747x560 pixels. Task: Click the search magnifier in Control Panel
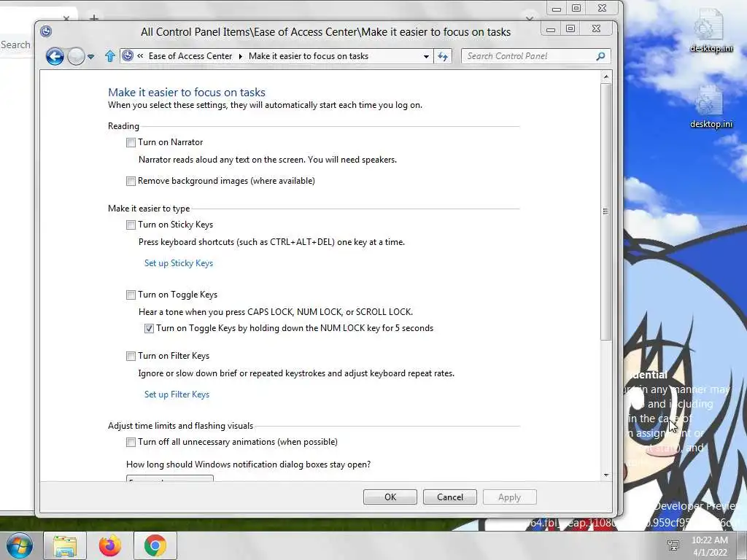tap(600, 56)
